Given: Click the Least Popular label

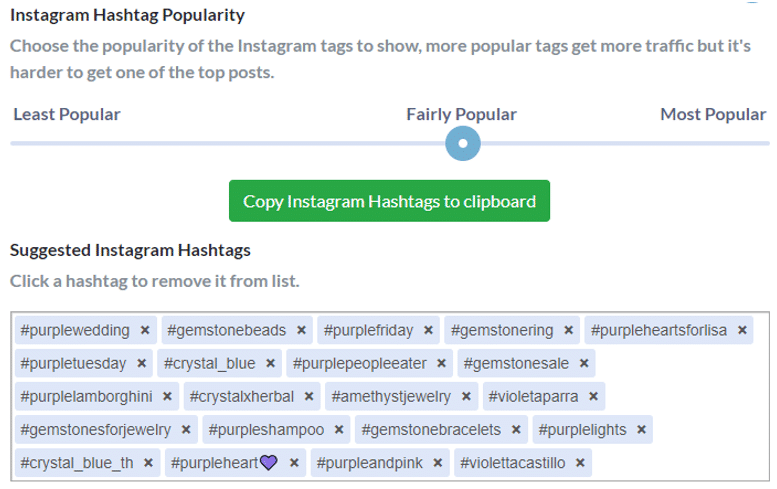Looking at the screenshot, I should pos(66,114).
